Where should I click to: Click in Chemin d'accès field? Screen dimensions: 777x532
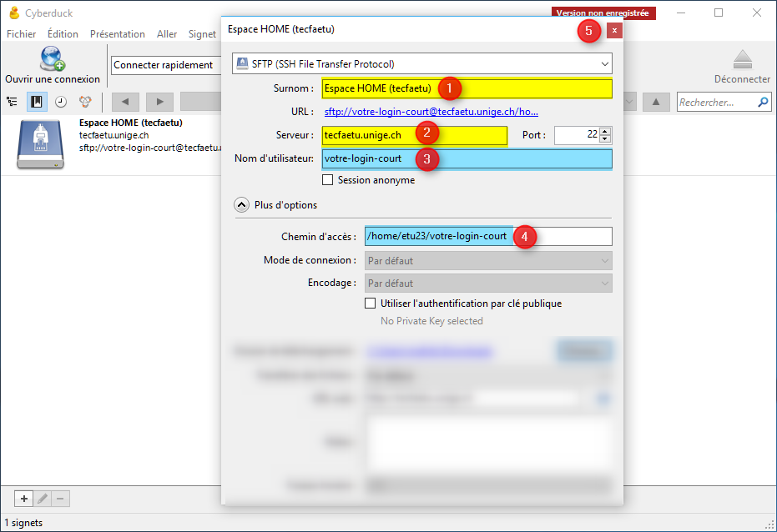488,236
